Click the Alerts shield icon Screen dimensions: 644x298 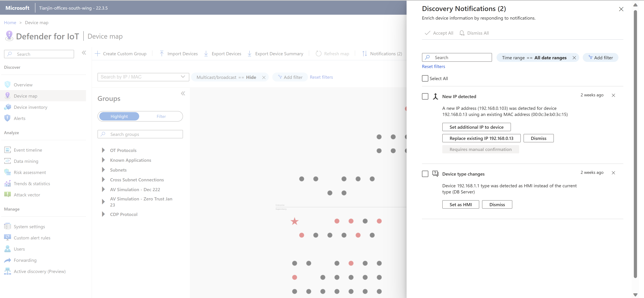[x=8, y=118]
